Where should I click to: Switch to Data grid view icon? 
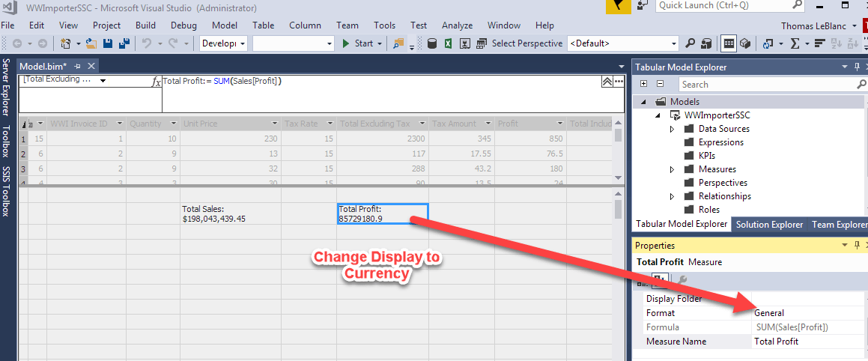coord(729,43)
